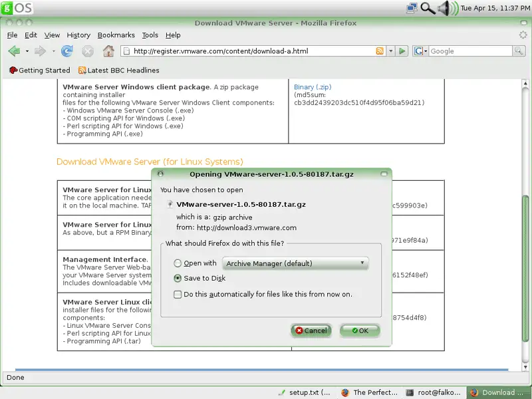Enable Do this automatically checkbox
The height and width of the screenshot is (399, 532).
tap(178, 294)
